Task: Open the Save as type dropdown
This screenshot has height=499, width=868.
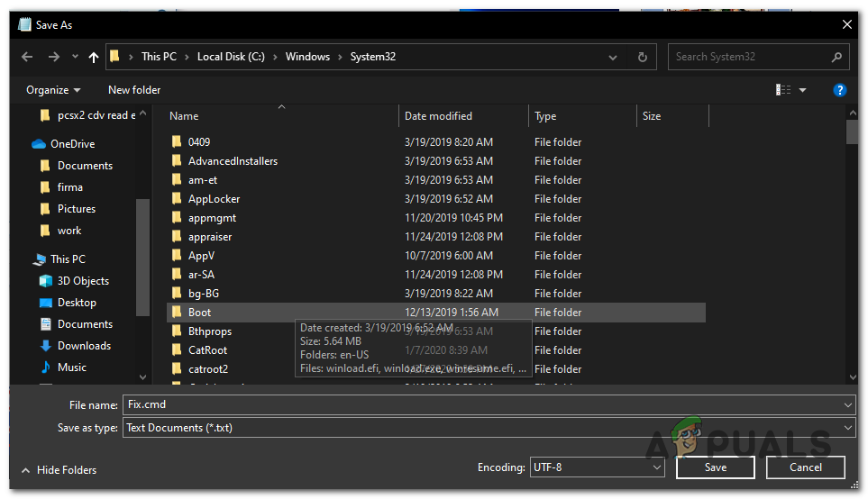Action: pyautogui.click(x=489, y=428)
